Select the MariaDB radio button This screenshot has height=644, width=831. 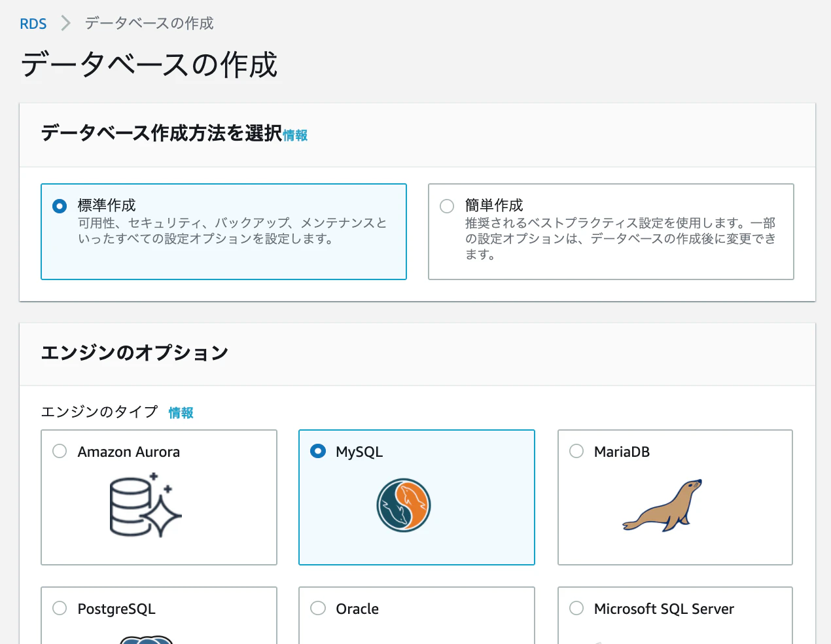point(576,451)
